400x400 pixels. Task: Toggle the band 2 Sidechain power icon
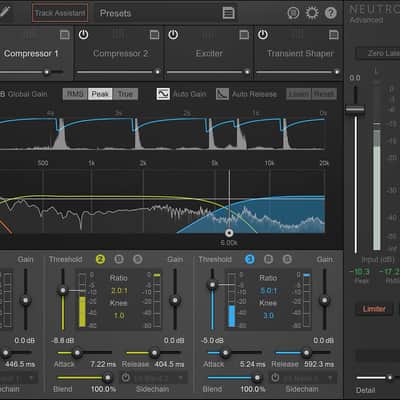[126, 378]
